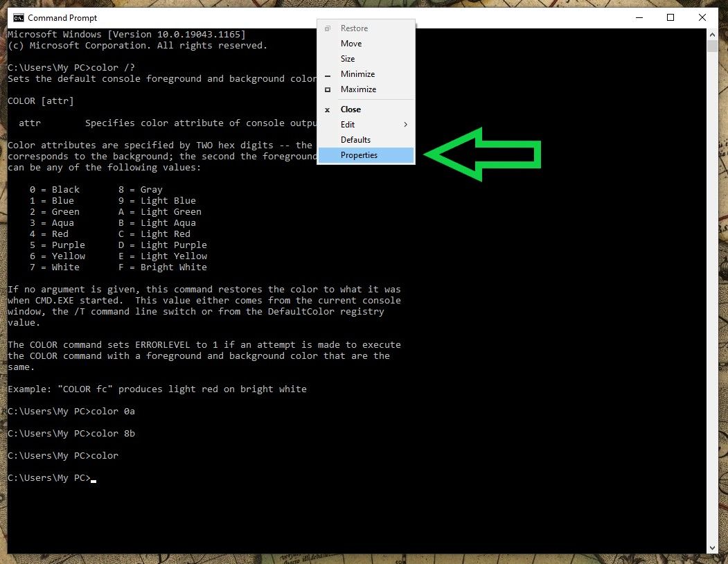Select Defaults in the context menu
The width and height of the screenshot is (728, 564).
[355, 140]
